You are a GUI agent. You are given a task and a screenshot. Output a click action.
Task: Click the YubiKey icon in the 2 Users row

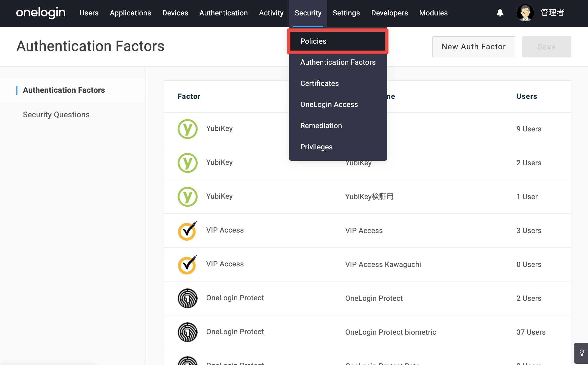tap(187, 163)
